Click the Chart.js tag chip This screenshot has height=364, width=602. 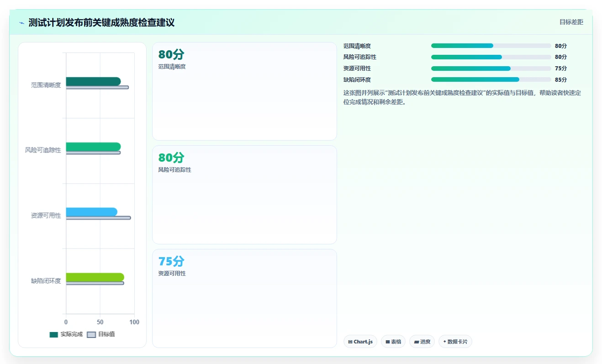360,342
